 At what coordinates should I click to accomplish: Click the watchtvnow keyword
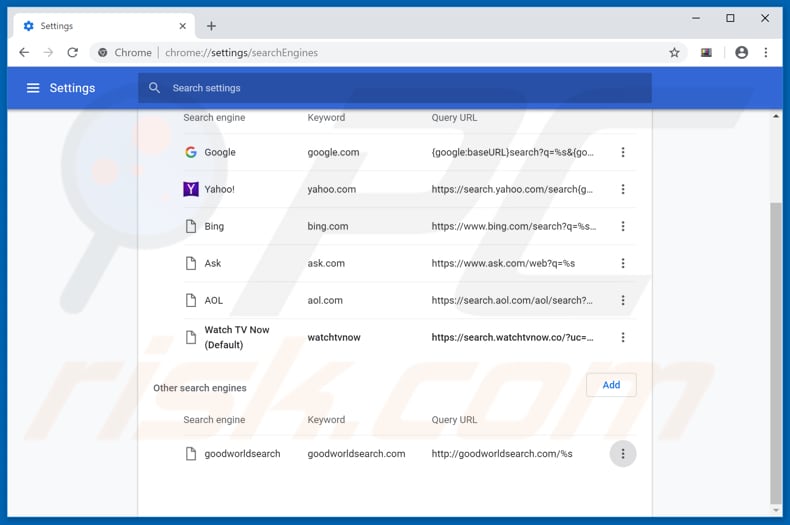point(334,337)
